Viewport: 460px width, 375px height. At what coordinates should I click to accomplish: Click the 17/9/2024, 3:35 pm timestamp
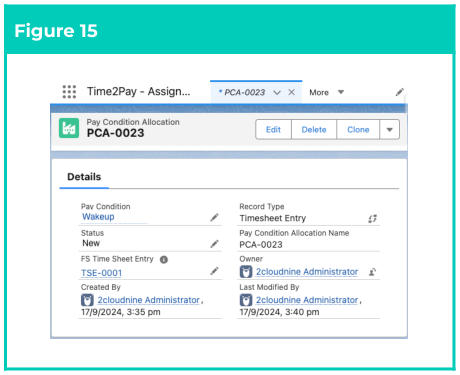coord(121,312)
